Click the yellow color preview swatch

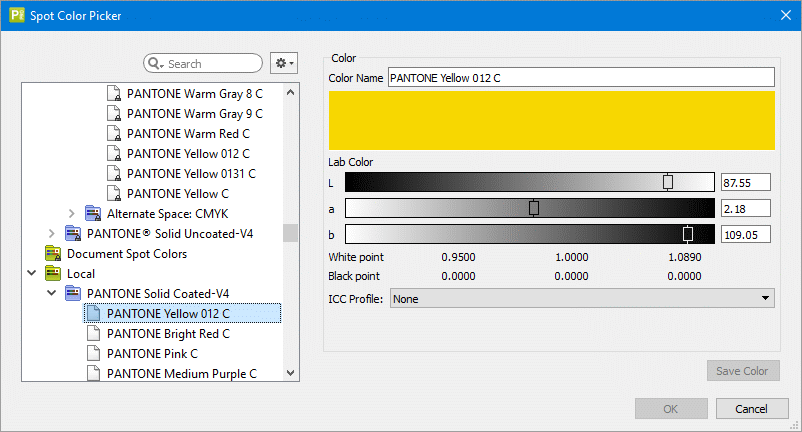point(551,121)
